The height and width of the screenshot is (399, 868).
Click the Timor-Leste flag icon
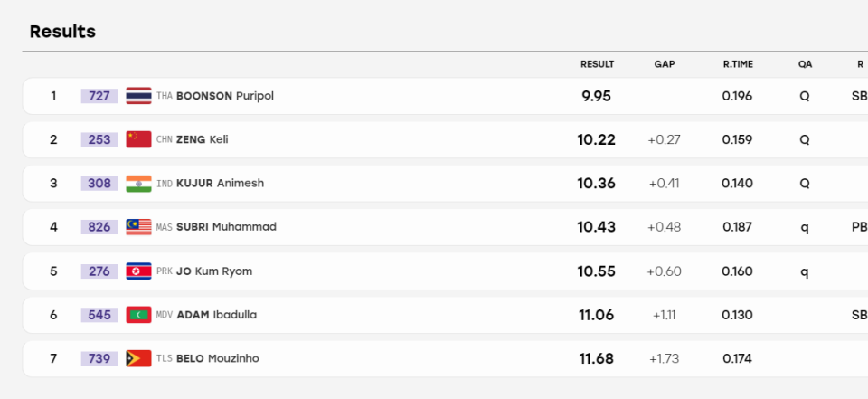tap(138, 358)
